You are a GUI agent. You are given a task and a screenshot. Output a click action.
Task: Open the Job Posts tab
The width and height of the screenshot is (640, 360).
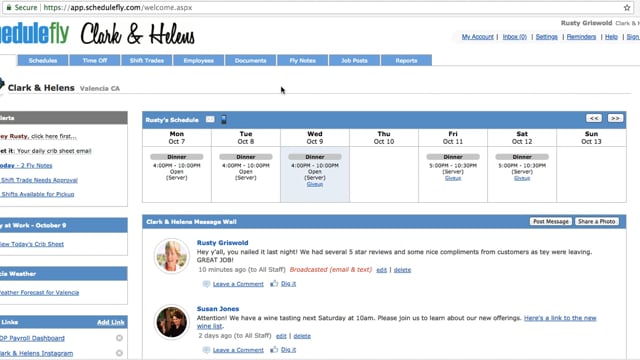(x=354, y=60)
